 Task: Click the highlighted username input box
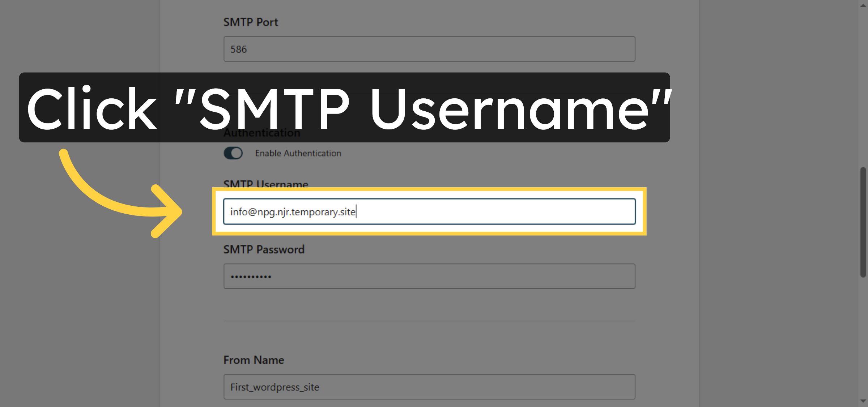click(429, 211)
